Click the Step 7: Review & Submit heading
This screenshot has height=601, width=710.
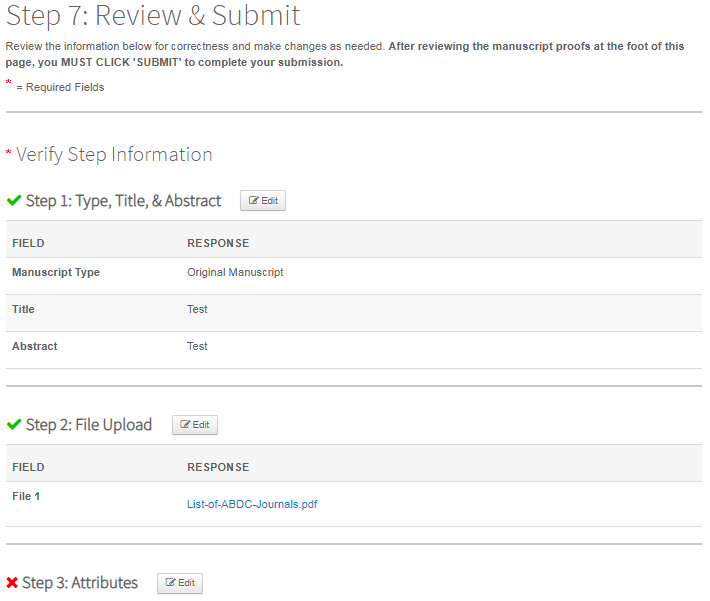point(153,17)
